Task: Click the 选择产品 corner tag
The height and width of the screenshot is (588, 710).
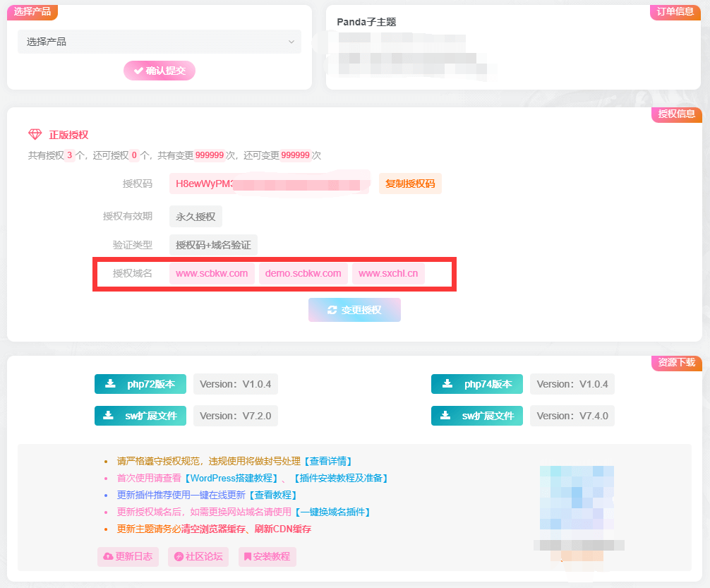Action: [x=32, y=12]
